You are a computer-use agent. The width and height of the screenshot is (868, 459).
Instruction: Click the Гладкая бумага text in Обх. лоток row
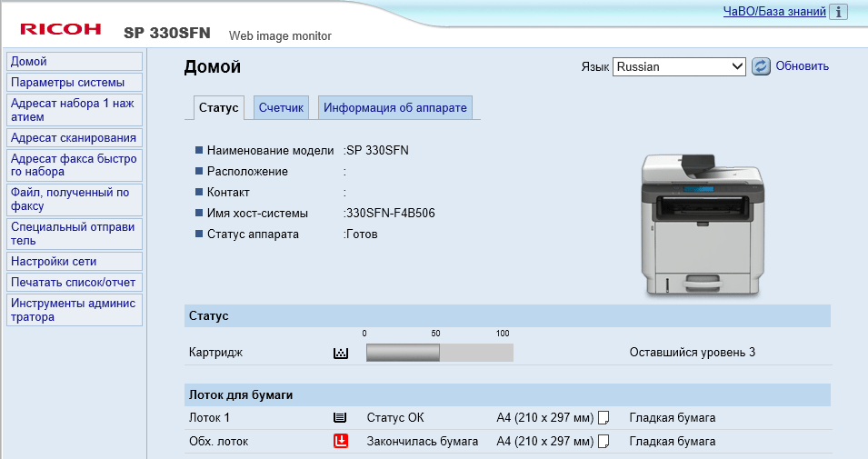[x=672, y=442]
